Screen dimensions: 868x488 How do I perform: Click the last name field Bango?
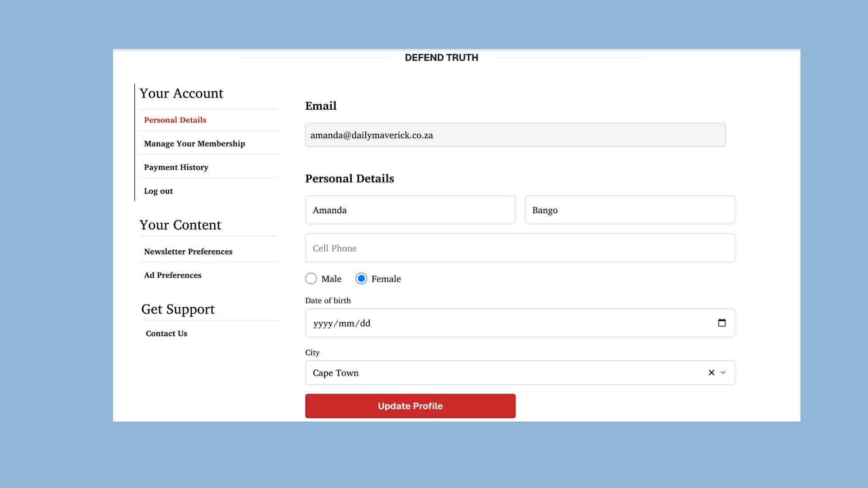(x=629, y=210)
